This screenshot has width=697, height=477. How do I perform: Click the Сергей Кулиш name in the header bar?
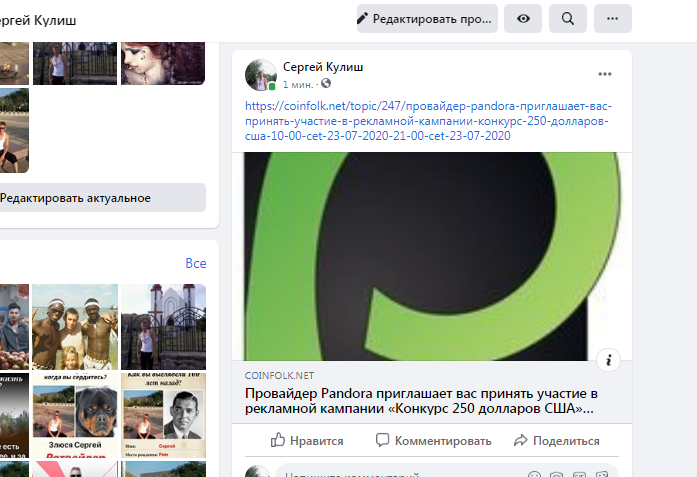tap(38, 20)
